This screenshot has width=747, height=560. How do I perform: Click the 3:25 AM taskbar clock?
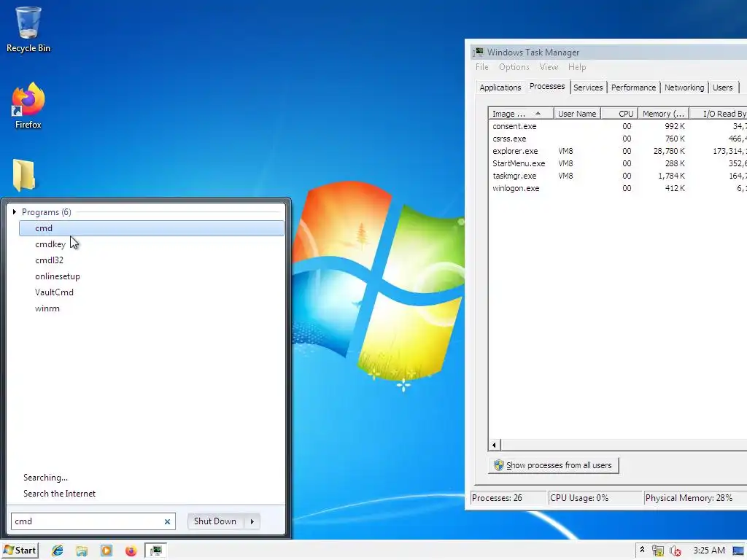coord(709,551)
